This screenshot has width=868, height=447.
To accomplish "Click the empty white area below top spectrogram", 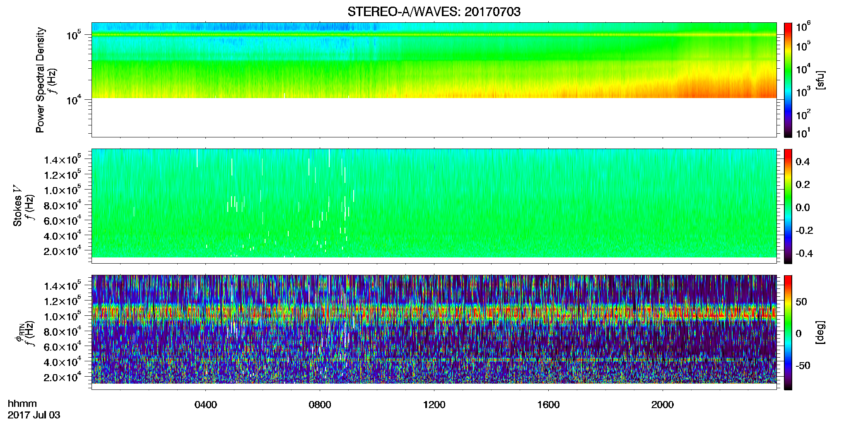I will [x=434, y=117].
